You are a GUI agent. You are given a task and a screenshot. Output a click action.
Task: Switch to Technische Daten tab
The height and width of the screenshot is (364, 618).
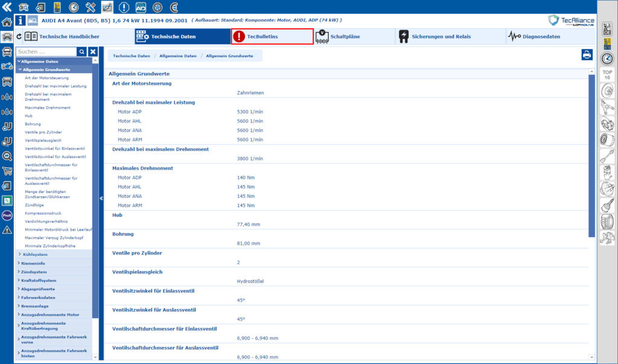click(182, 36)
